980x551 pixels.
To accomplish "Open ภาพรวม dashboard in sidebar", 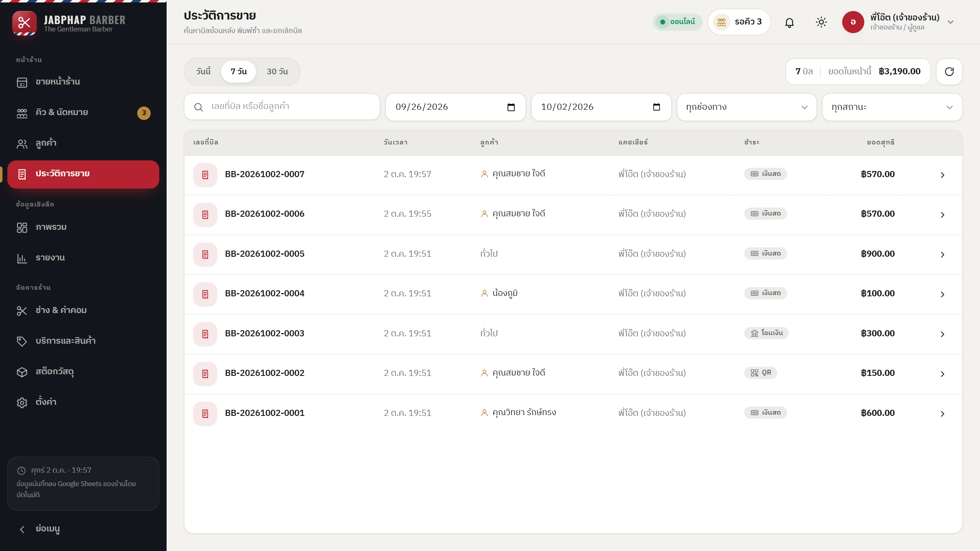I will click(83, 227).
